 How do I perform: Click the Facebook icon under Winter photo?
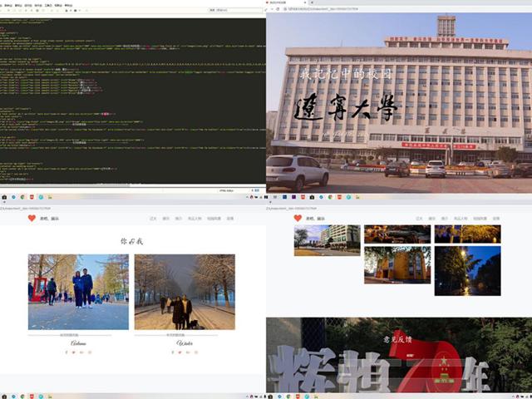[173, 352]
